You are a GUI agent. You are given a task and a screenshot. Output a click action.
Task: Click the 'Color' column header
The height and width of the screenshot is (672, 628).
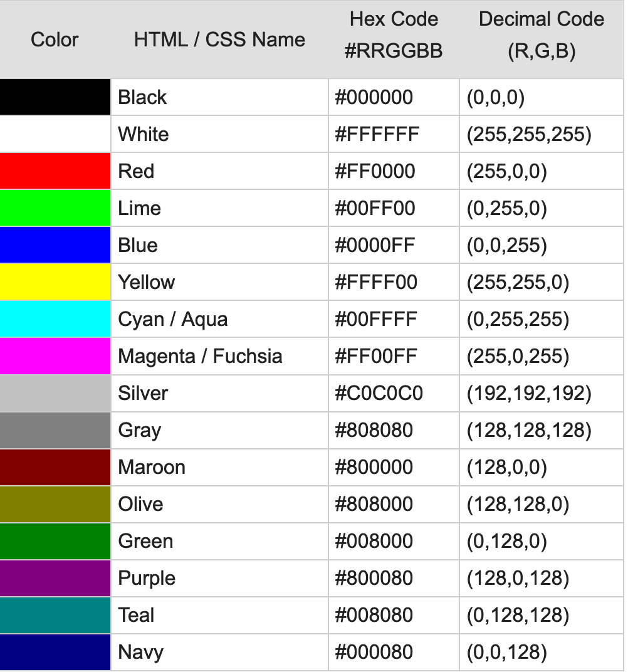pyautogui.click(x=55, y=39)
